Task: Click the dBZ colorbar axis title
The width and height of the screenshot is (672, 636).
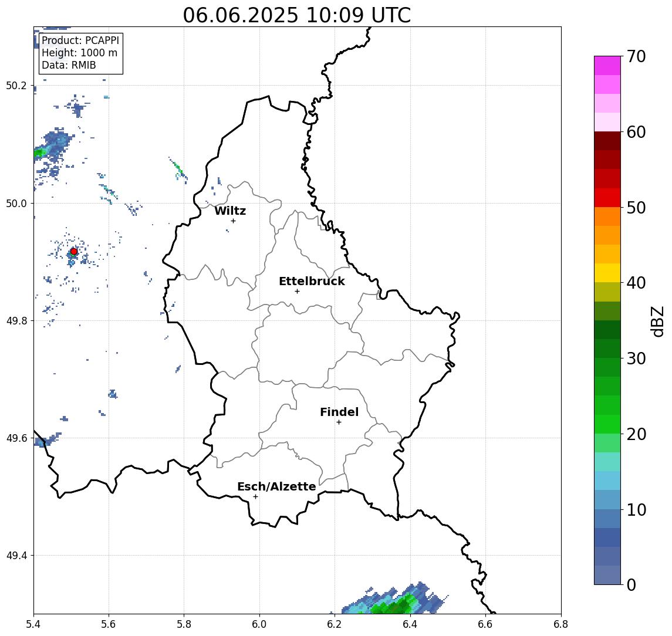Action: pyautogui.click(x=658, y=321)
